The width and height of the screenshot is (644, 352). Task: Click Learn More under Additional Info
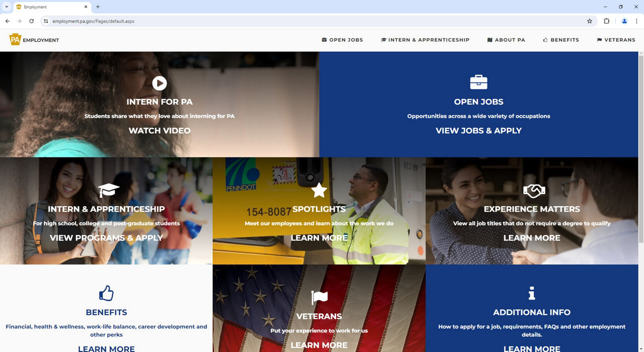click(x=532, y=348)
